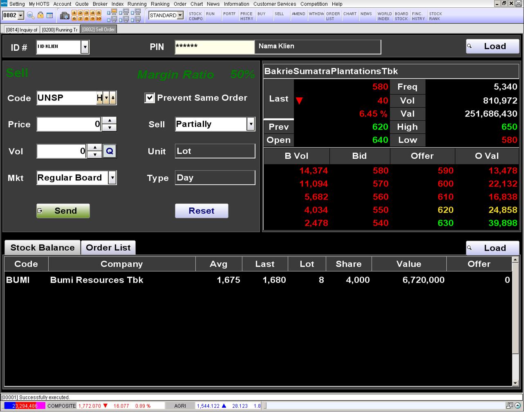Screen dimensions: 524x420
Task: Open the Ranking menu
Action: 160,4
